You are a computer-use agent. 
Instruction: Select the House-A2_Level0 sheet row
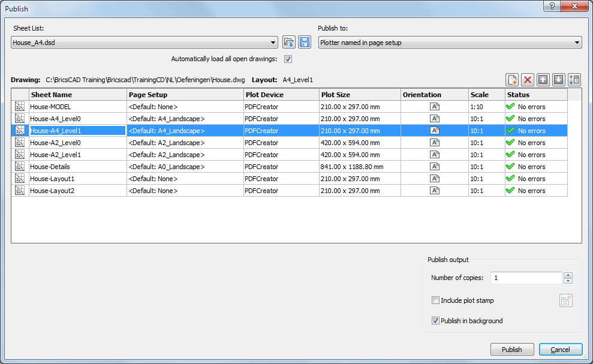[x=77, y=143]
